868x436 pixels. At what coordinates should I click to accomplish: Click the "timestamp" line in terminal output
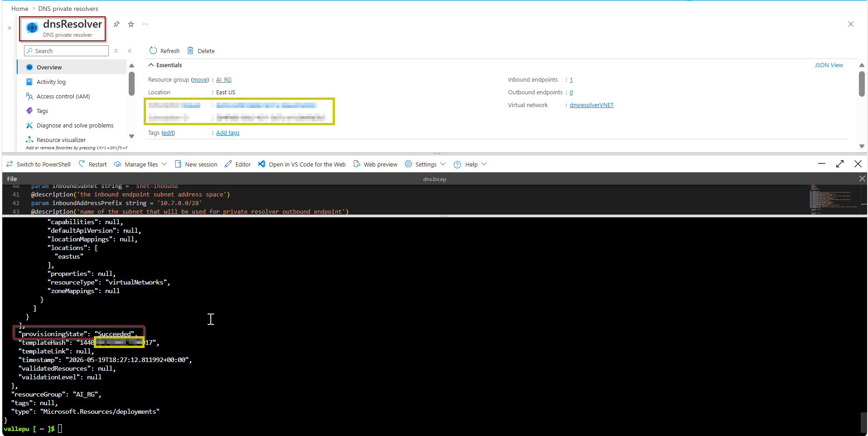105,360
